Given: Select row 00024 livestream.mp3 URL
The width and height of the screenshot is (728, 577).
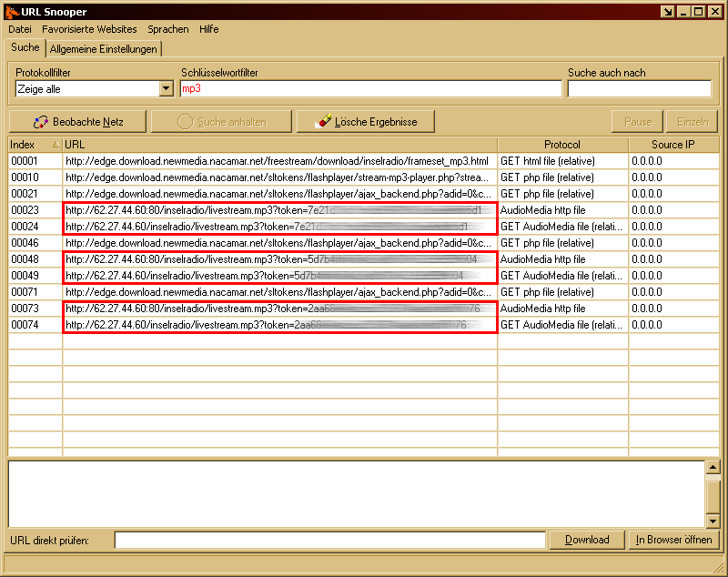Looking at the screenshot, I should [x=280, y=227].
